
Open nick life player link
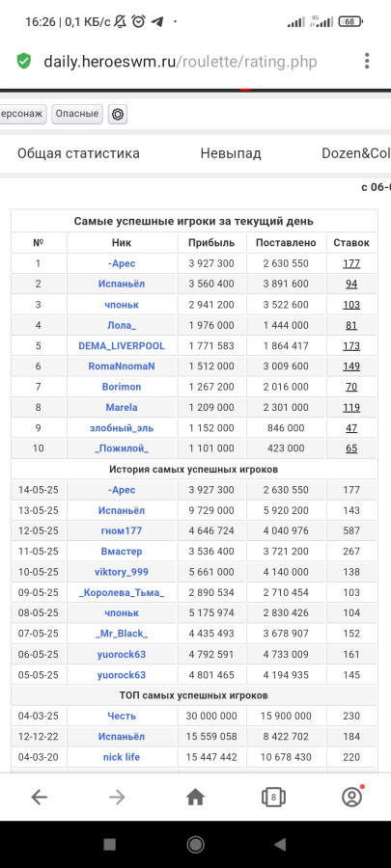(x=122, y=757)
